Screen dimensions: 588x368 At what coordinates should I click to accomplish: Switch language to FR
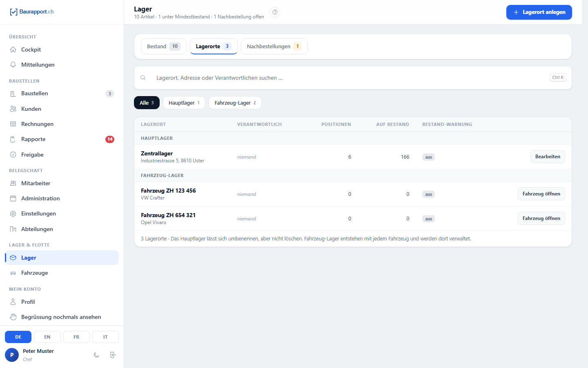click(x=76, y=337)
